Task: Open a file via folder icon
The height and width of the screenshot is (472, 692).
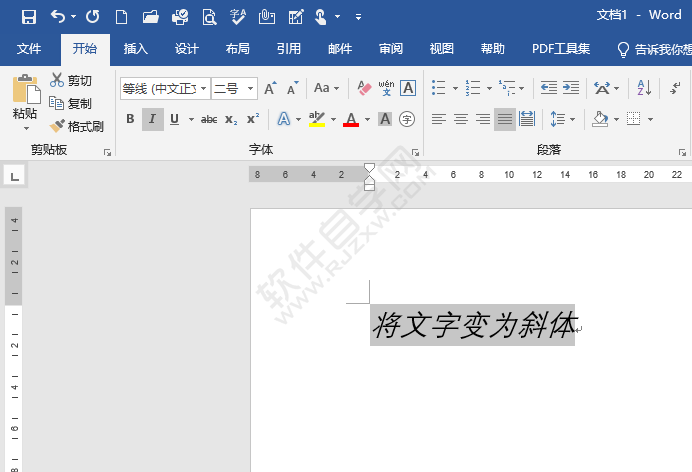Action: coord(150,17)
